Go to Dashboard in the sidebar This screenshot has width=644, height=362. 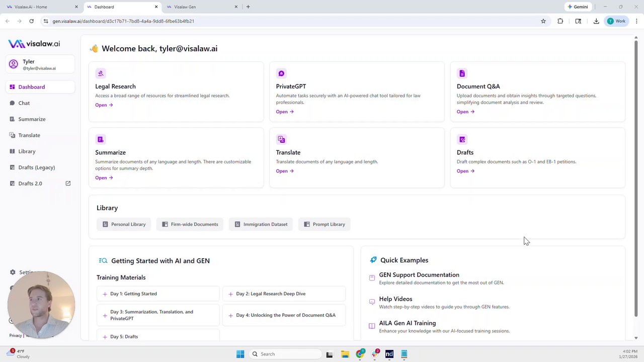[40, 87]
